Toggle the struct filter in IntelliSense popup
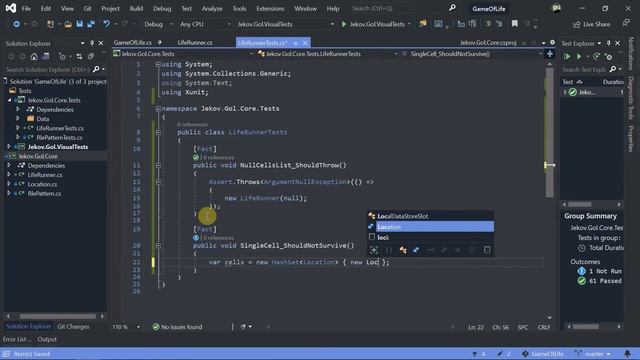This screenshot has height=360, width=640. [416, 250]
